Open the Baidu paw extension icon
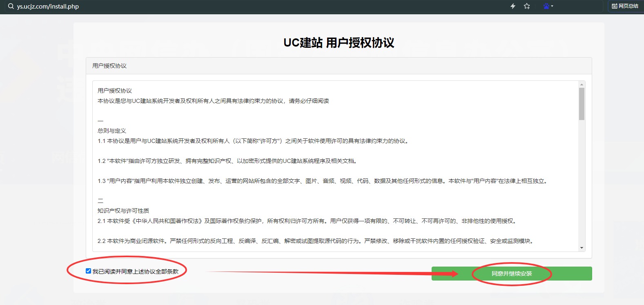The width and height of the screenshot is (644, 305). [x=546, y=6]
